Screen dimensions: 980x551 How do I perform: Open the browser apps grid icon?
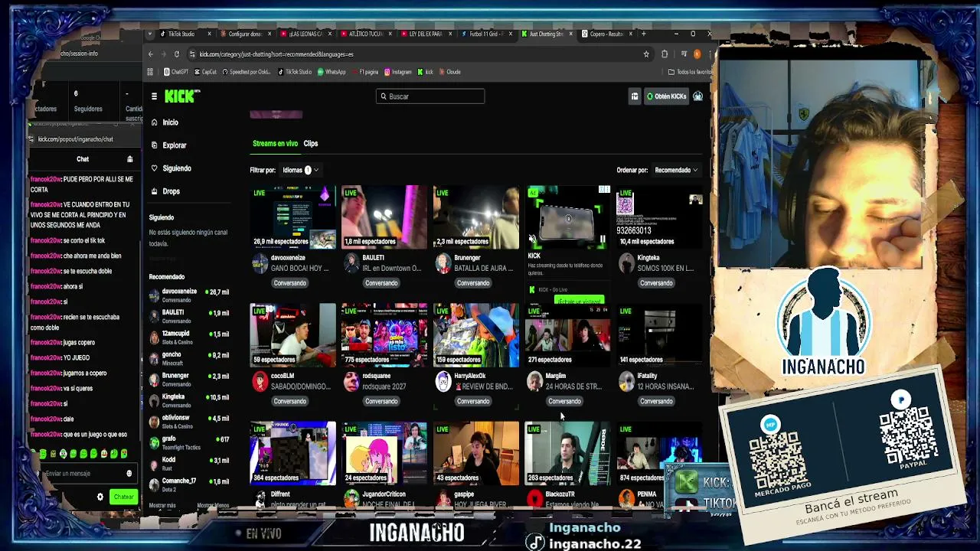tap(150, 72)
